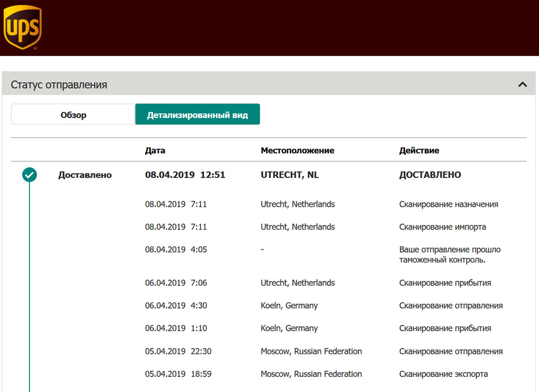The height and width of the screenshot is (392, 539).
Task: Click the Дата column header
Action: coord(155,150)
